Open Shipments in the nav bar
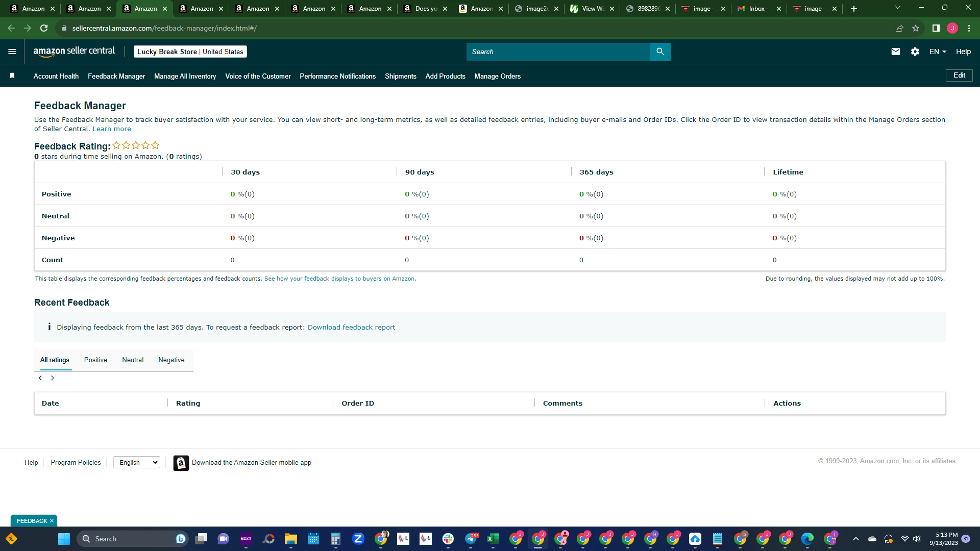Screen dimensions: 980x551 (x=401, y=76)
